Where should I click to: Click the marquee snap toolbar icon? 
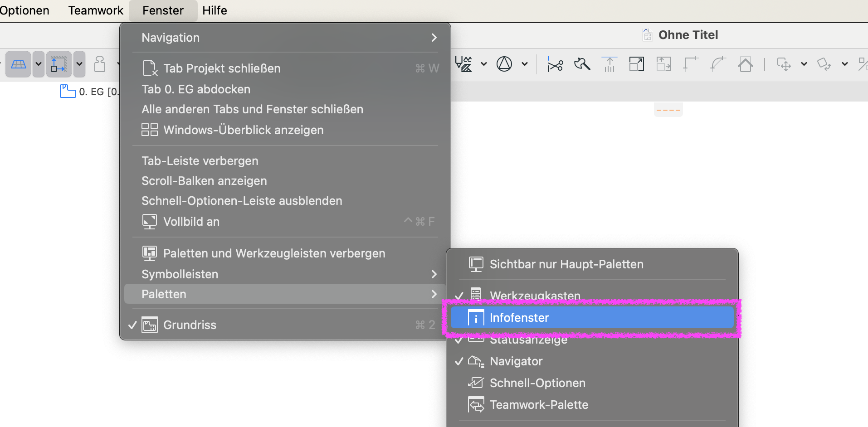coord(59,64)
